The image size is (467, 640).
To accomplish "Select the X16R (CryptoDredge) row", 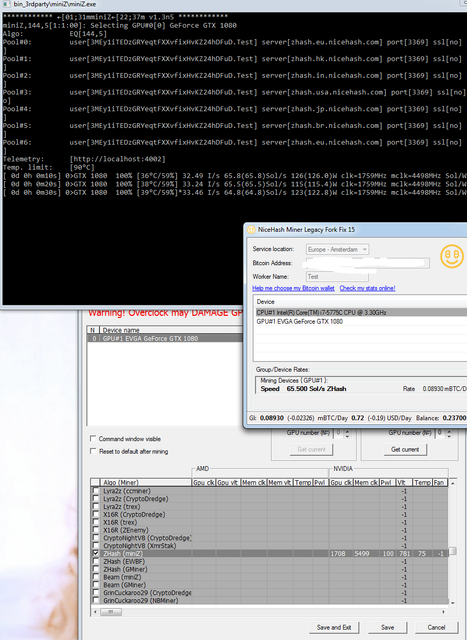I will click(x=269, y=514).
